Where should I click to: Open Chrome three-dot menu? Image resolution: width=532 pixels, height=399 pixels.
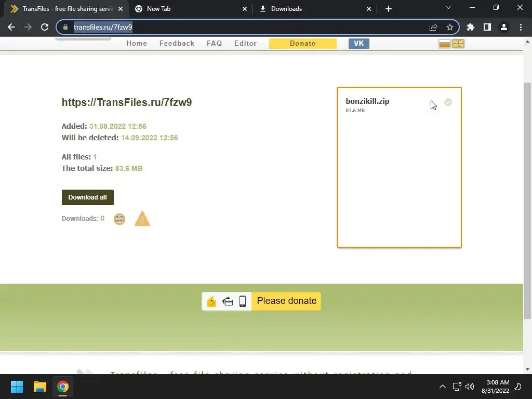point(521,27)
